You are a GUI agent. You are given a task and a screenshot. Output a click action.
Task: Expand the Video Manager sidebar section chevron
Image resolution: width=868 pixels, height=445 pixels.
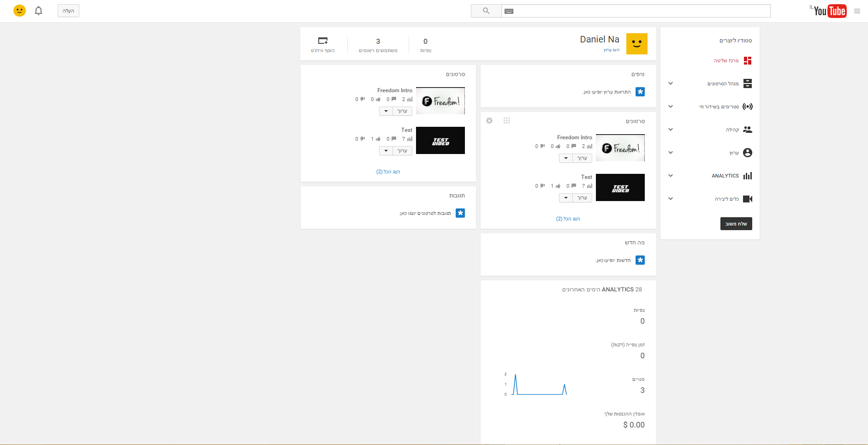click(x=671, y=83)
